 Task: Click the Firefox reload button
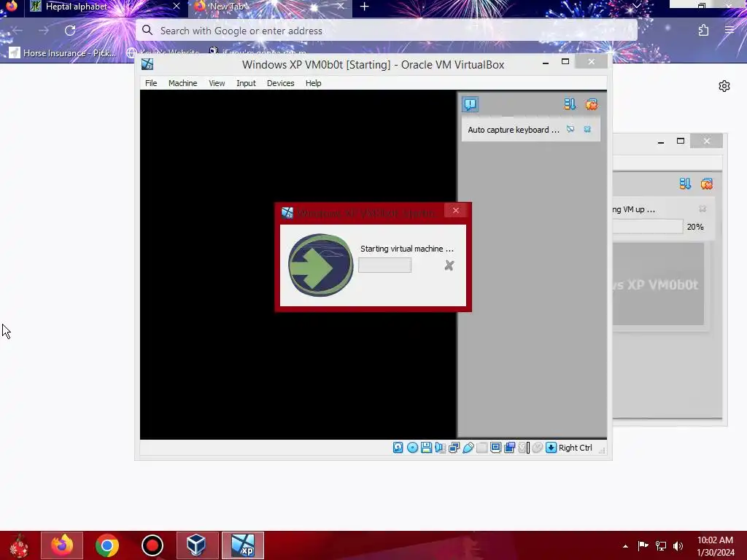pyautogui.click(x=70, y=31)
